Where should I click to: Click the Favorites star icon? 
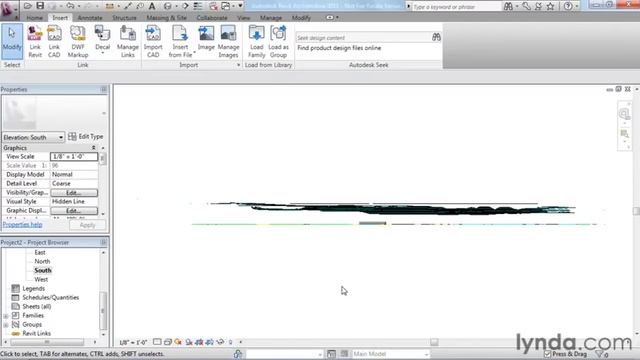pyautogui.click(x=551, y=6)
